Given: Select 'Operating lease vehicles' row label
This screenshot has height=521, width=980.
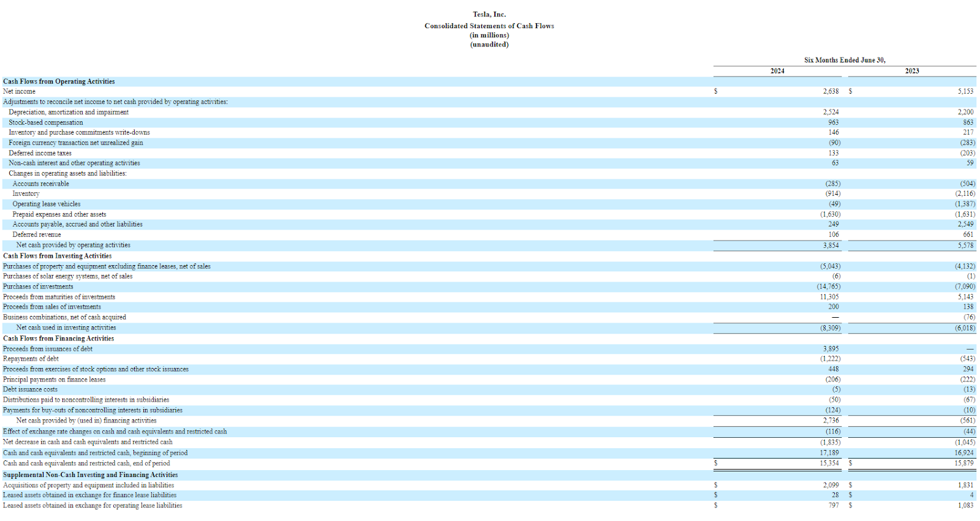Looking at the screenshot, I should tap(47, 204).
